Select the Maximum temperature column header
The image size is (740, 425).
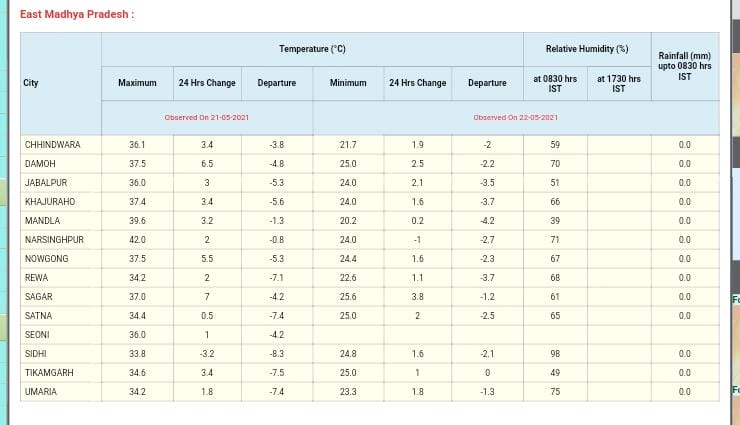coord(137,83)
